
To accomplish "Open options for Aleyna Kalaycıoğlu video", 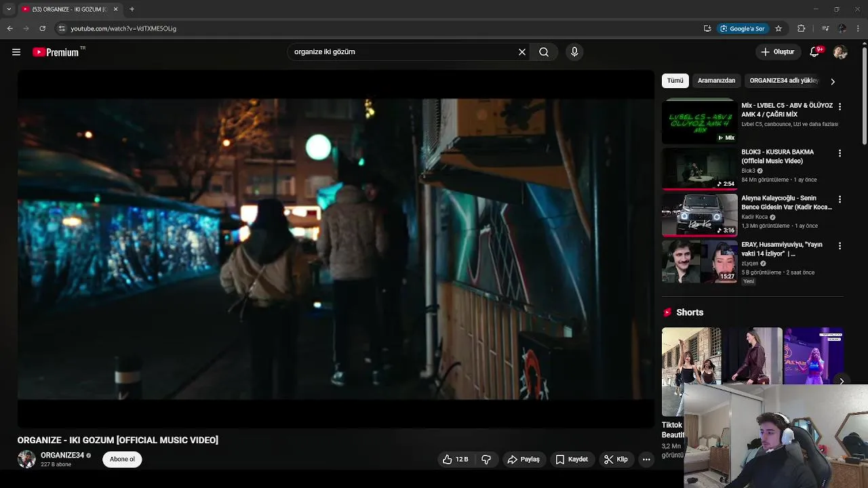I will [840, 200].
